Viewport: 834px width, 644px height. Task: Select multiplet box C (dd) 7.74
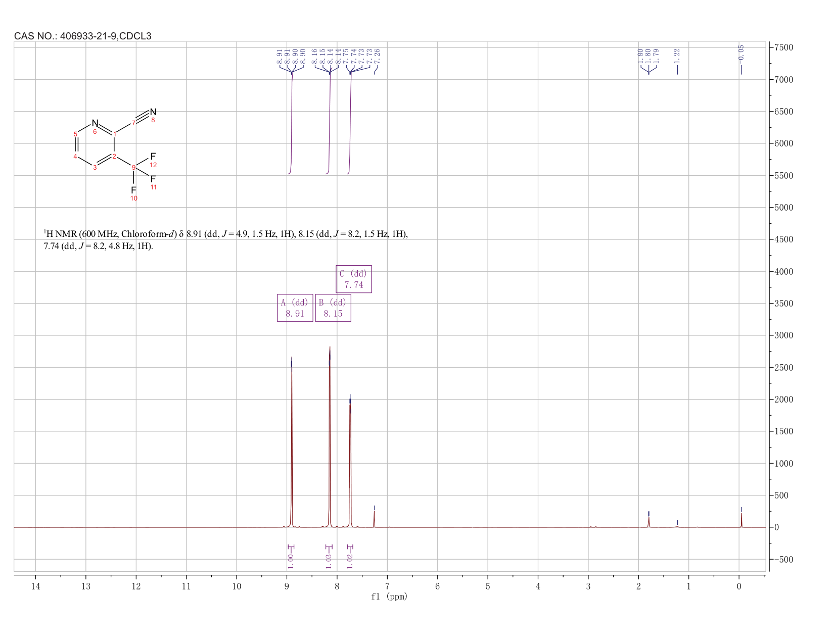[354, 279]
